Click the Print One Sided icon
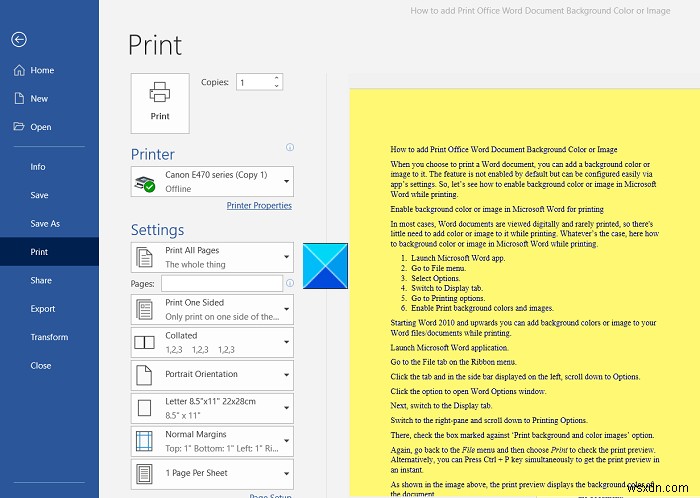Screen dimensions: 700x498 144,310
